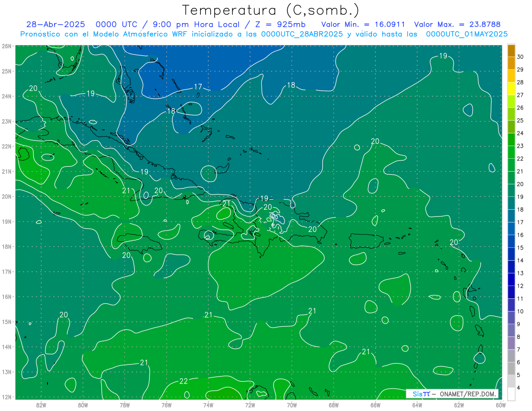Click 'Valor Min. = 16.0911' readout

[x=363, y=24]
